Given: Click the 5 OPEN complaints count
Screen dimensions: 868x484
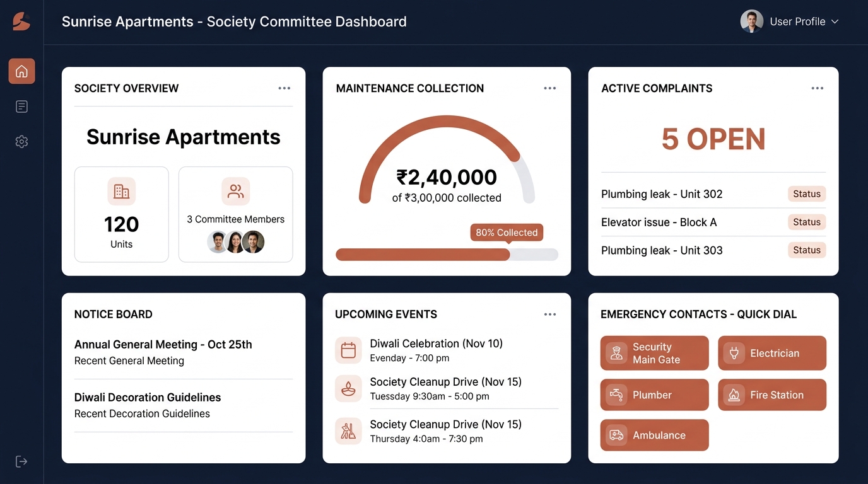Looking at the screenshot, I should point(713,139).
